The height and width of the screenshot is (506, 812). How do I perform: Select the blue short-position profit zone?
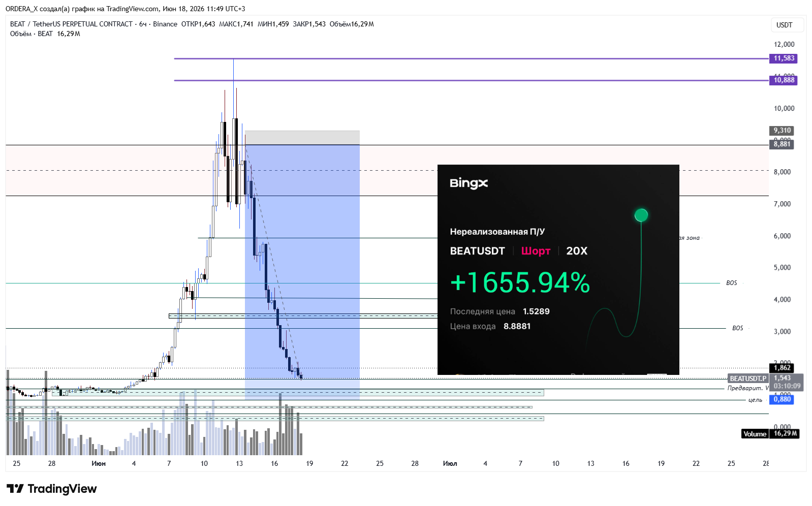point(302,272)
